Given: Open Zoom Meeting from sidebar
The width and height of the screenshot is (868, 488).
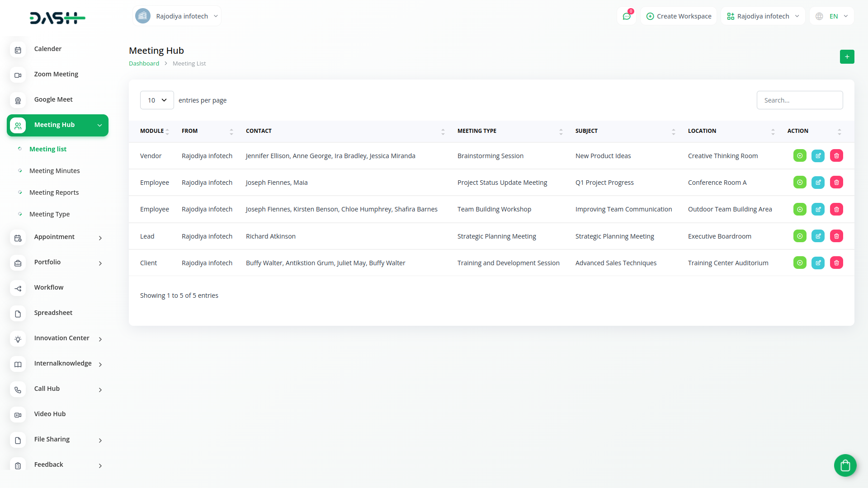Looking at the screenshot, I should click(x=56, y=74).
